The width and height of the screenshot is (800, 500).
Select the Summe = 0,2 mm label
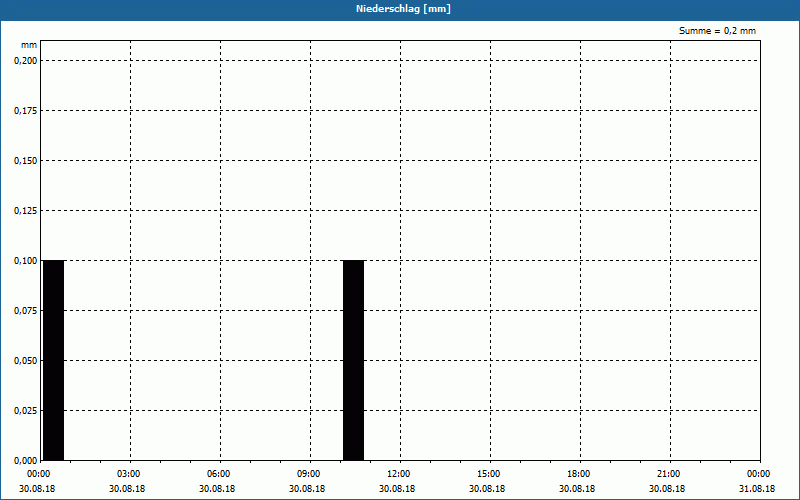pyautogui.click(x=717, y=31)
